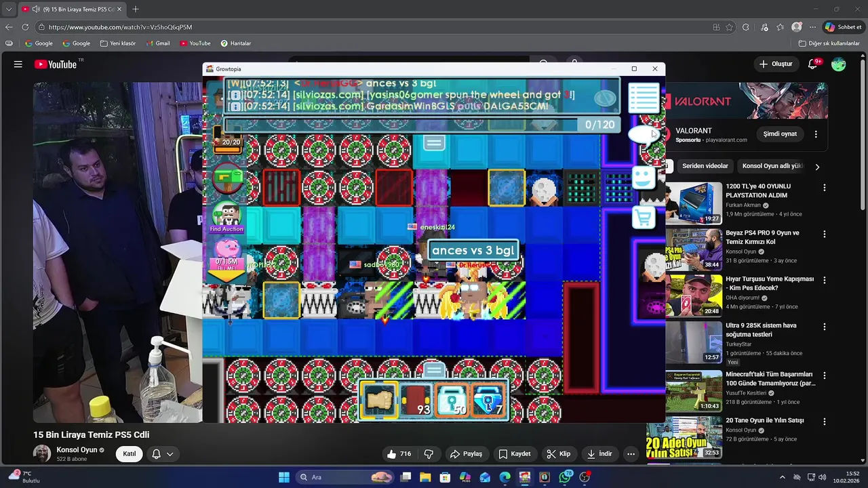Open the browser profile icon
Screen dimensions: 868x488
click(x=797, y=27)
